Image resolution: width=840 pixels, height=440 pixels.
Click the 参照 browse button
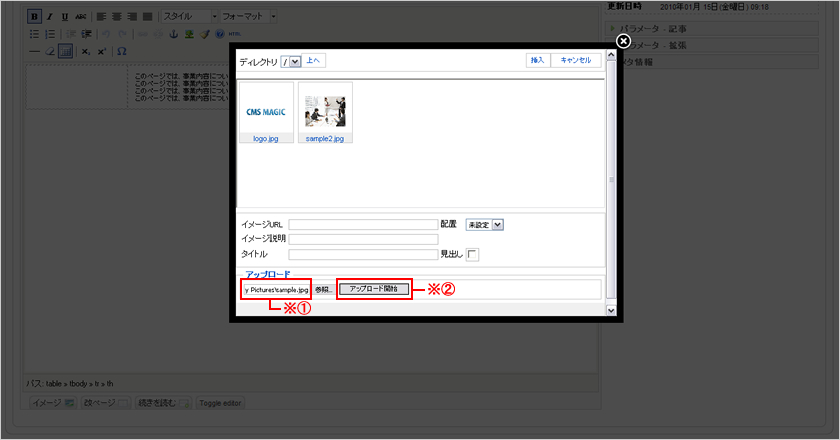tap(323, 290)
